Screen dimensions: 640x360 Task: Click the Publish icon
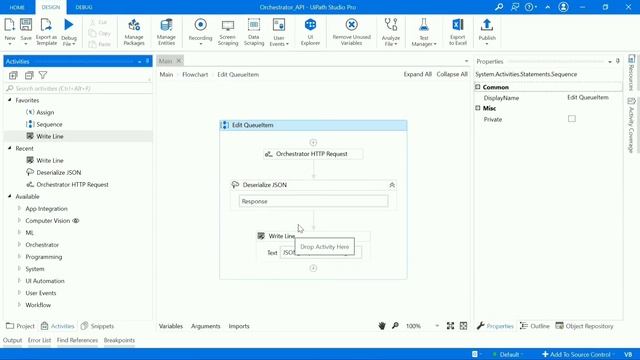487,25
